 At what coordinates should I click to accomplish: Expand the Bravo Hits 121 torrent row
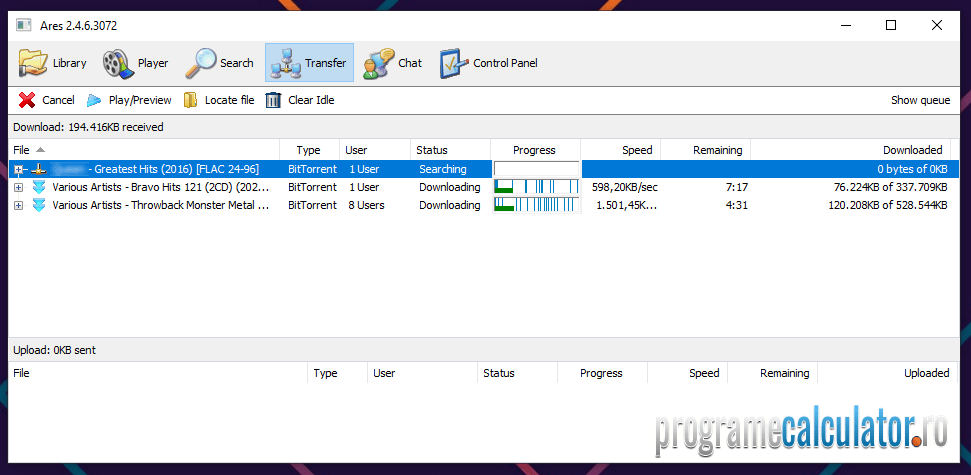(x=19, y=187)
